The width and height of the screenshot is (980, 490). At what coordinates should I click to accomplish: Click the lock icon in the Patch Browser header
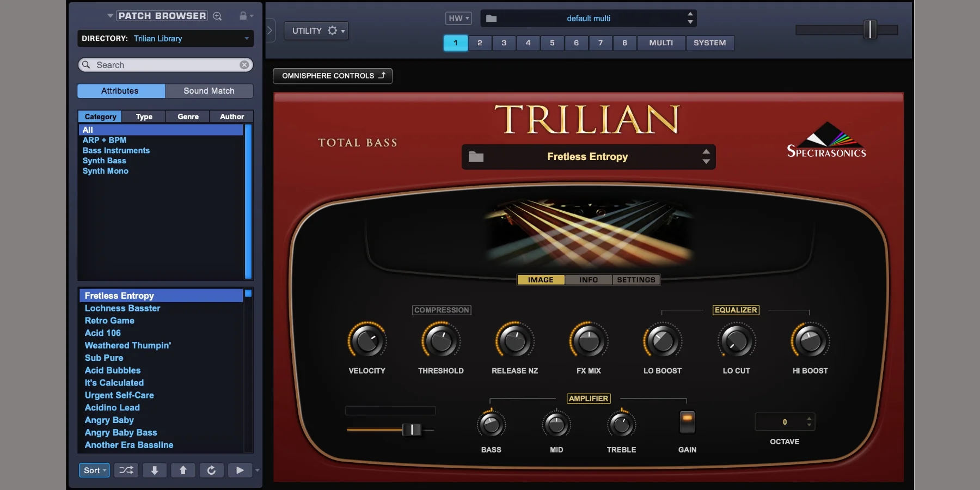[x=243, y=16]
